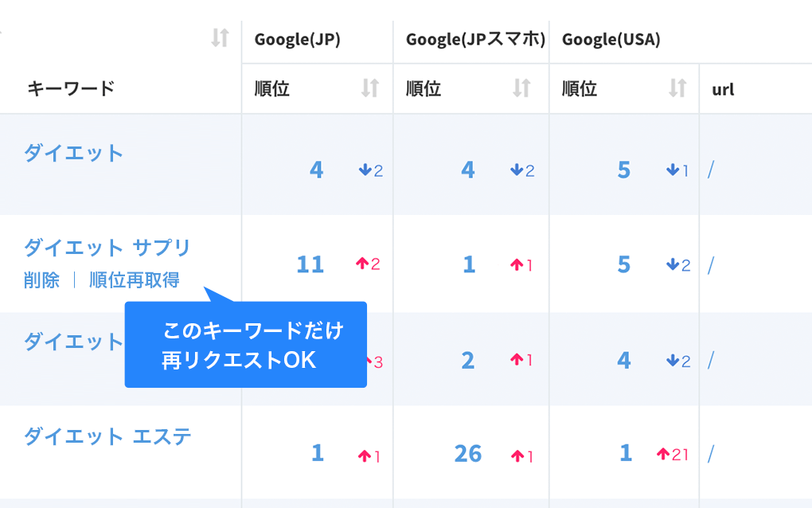Click the url slash in ダイエット エステ row
Viewport: 812px width, 508px height.
tap(711, 454)
